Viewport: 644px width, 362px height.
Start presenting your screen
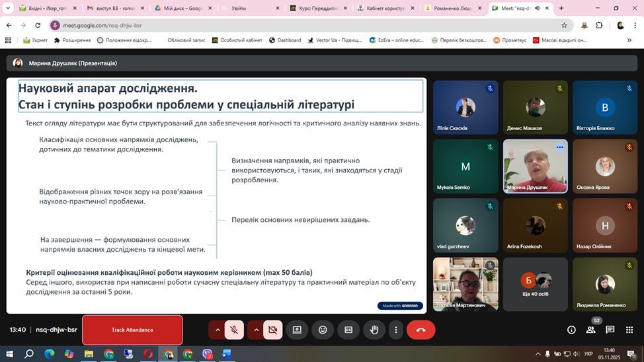297,330
